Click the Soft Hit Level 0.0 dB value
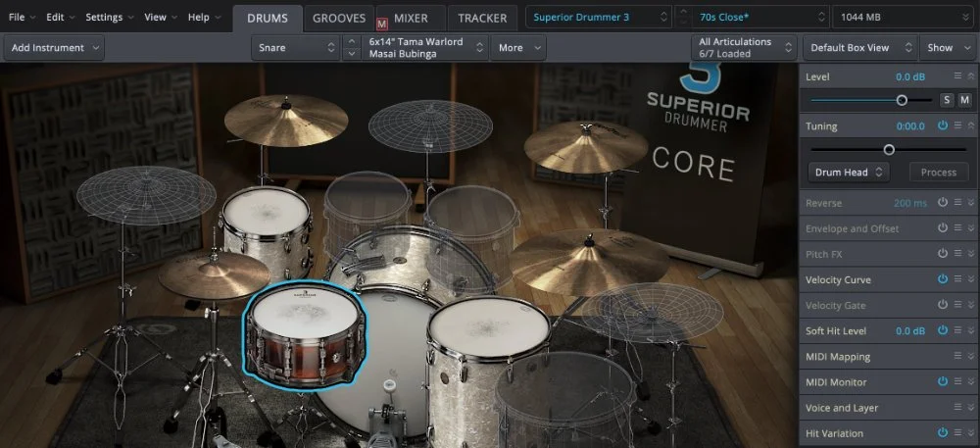Viewport: 980px width, 448px height. coord(910,330)
